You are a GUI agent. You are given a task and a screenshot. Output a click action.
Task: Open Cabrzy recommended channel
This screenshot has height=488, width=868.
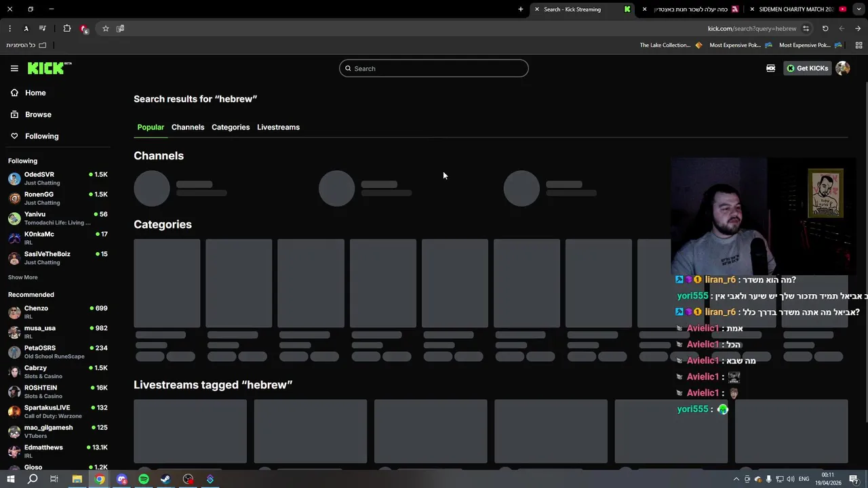58,371
